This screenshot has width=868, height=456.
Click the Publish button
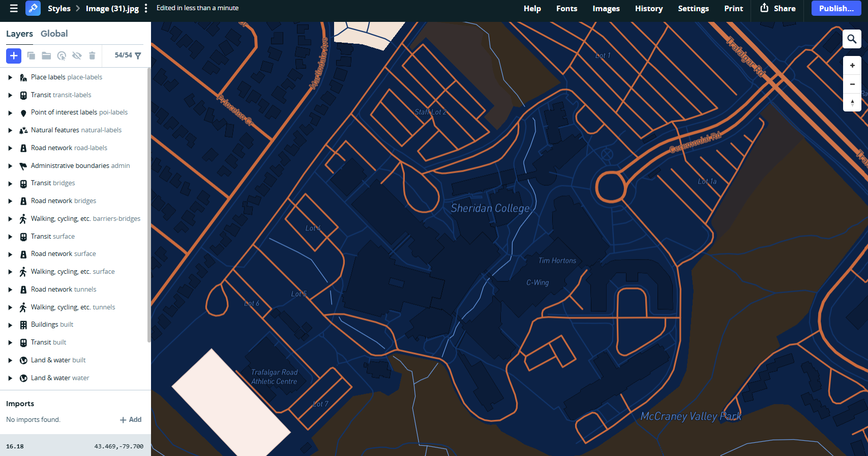coord(836,8)
